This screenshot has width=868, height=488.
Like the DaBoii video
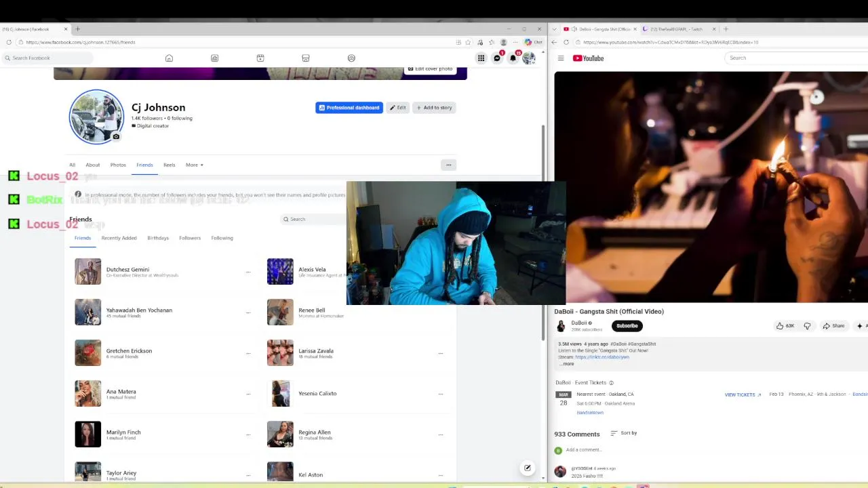785,326
